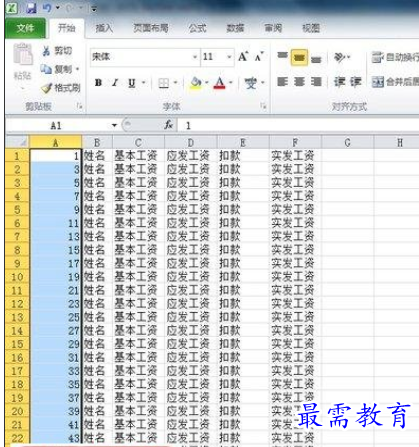The image size is (419, 447).
Task: Apply the red Font Color A
Action: pos(219,83)
